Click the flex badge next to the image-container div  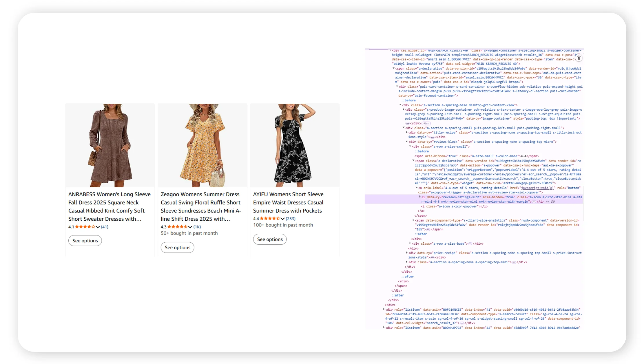coord(426,123)
